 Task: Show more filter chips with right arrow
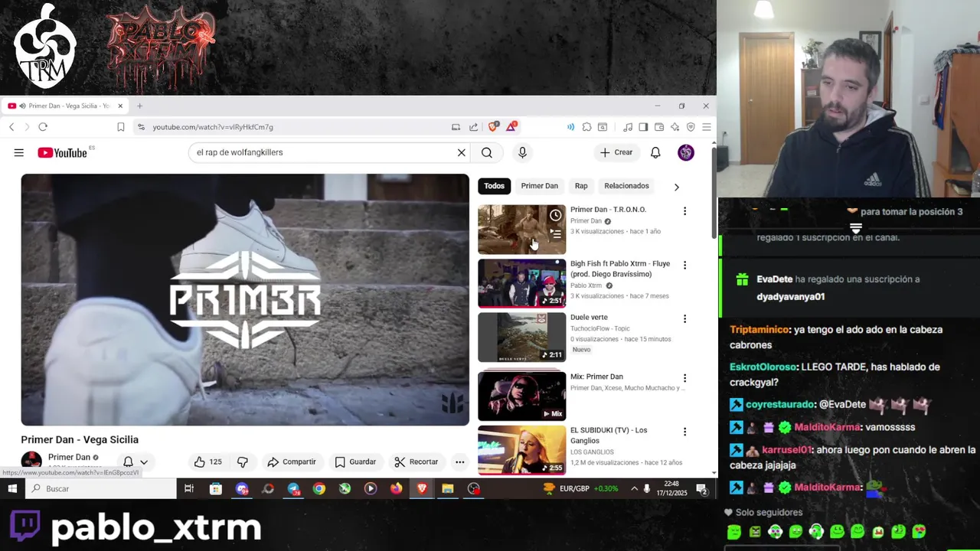676,187
